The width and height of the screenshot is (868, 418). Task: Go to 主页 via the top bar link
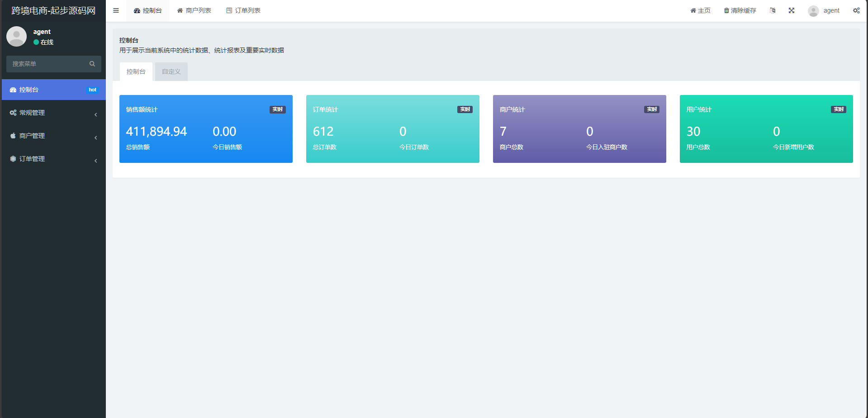click(x=700, y=11)
